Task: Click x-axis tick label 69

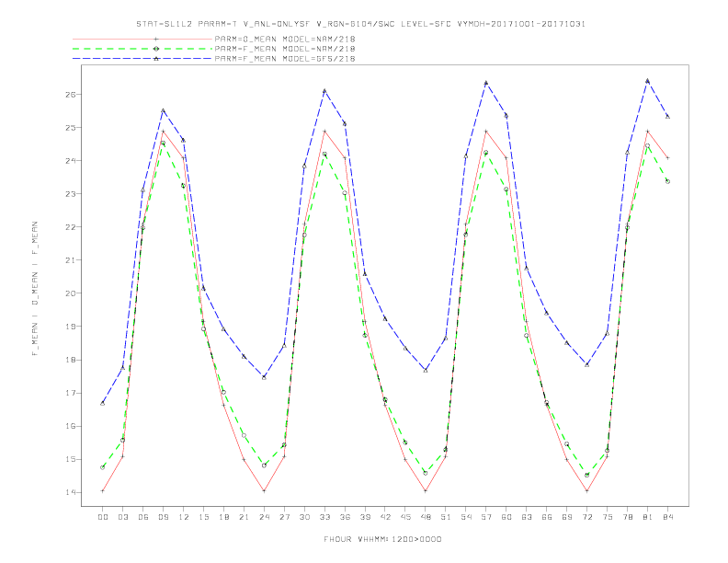Action: pos(567,517)
